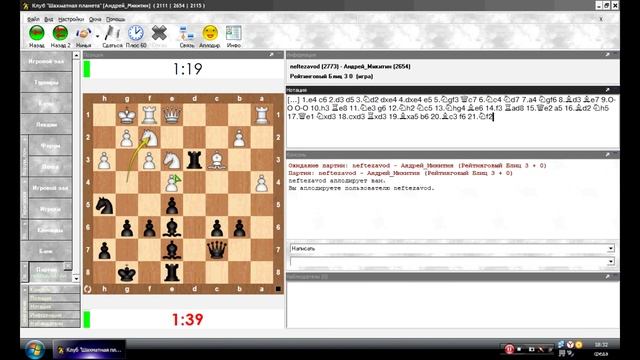Click the neftezavod (2773) player names line
This screenshot has height=360, width=640.
(x=350, y=66)
